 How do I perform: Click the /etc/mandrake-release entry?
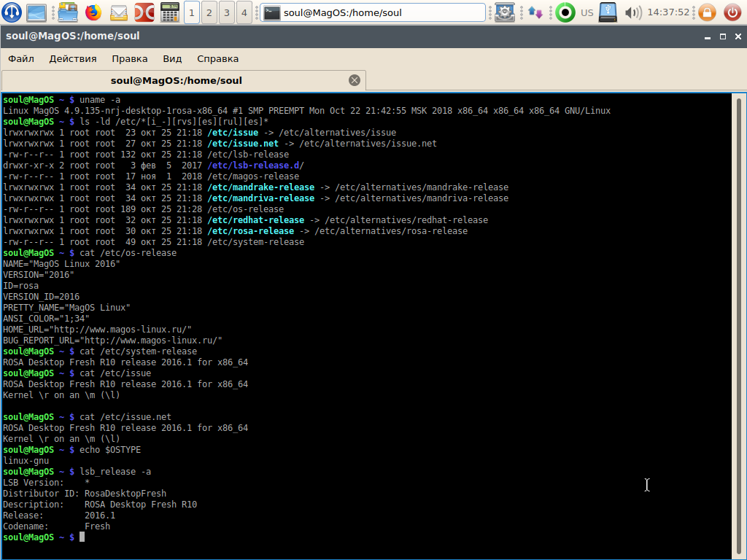(x=260, y=187)
